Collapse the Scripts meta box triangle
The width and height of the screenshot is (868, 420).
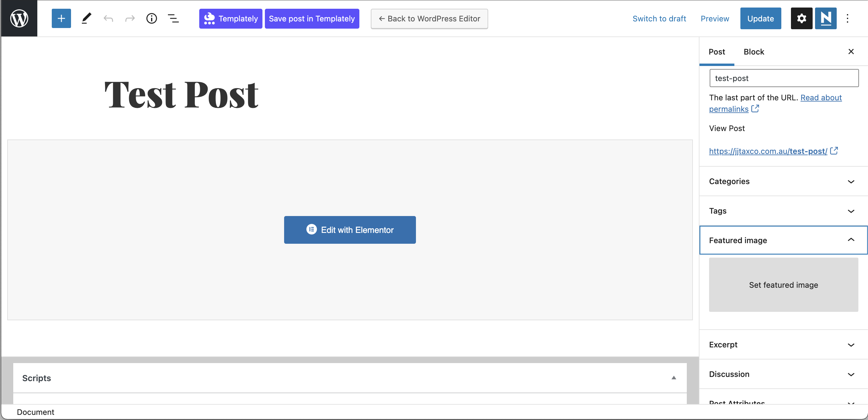click(674, 378)
